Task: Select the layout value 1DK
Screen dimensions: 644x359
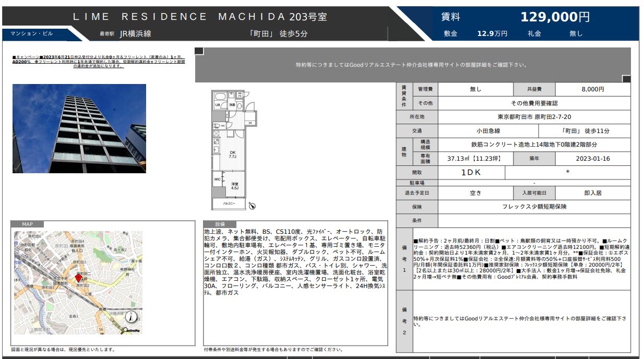Action: pos(471,172)
